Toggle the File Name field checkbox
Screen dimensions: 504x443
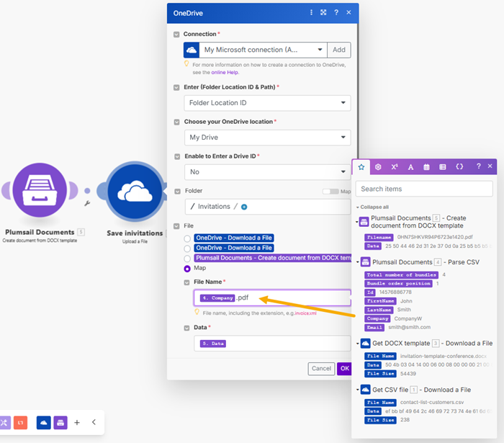click(186, 282)
